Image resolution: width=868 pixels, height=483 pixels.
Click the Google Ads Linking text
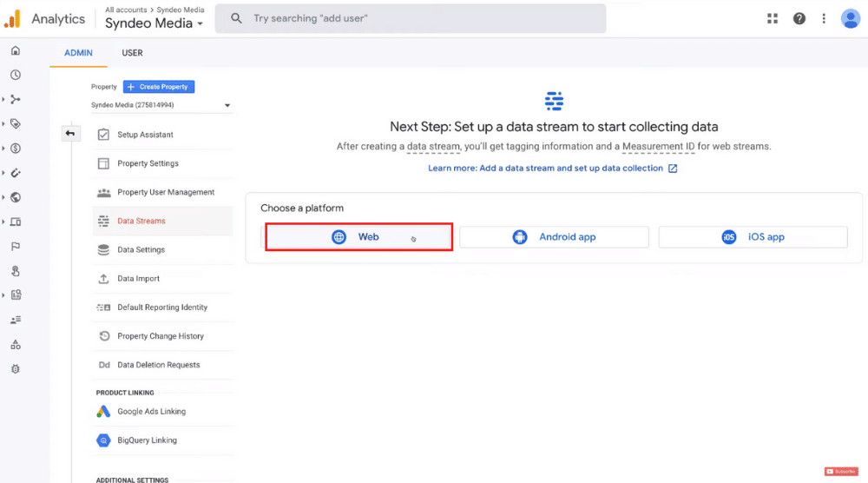pos(152,412)
